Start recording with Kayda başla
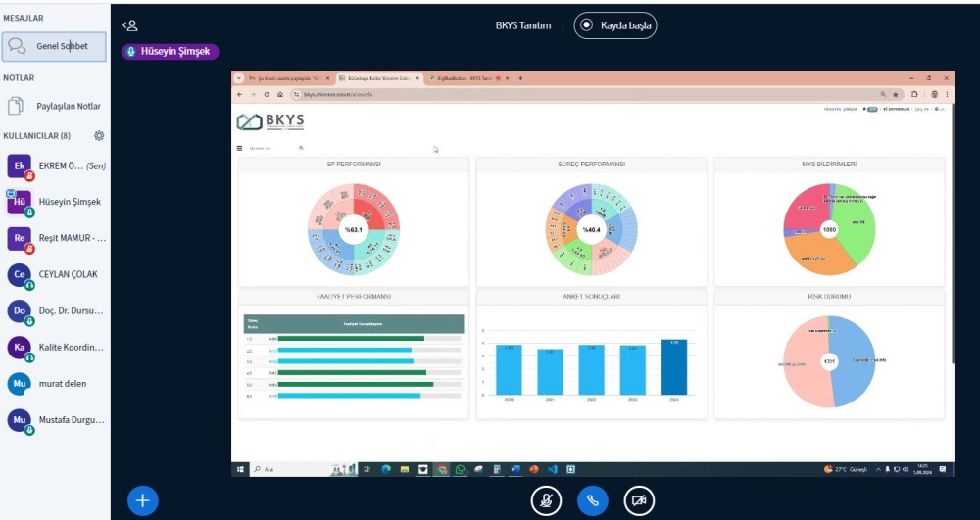 pyautogui.click(x=614, y=25)
